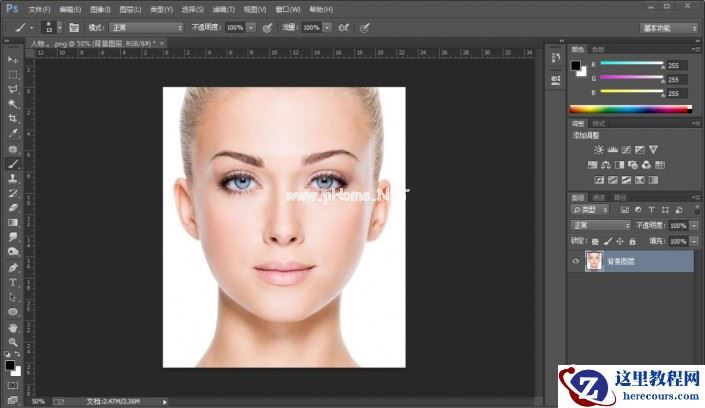This screenshot has height=408, width=705.
Task: Switch to the 色板 tab
Action: [599, 48]
